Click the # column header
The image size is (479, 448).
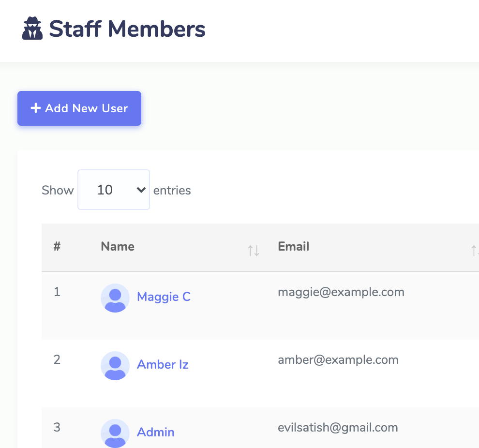coord(57,246)
